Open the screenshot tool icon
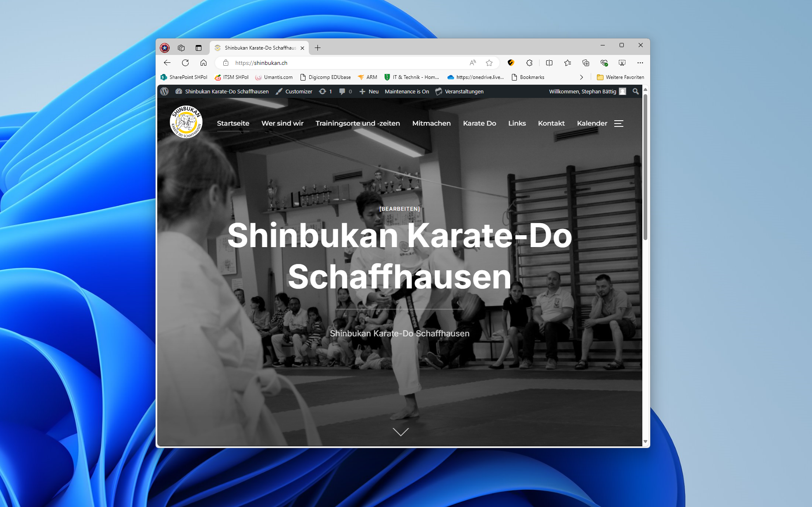812x507 pixels. pos(622,63)
